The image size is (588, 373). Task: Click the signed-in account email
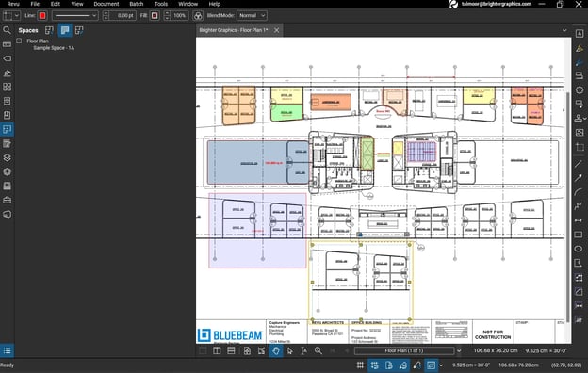point(497,4)
